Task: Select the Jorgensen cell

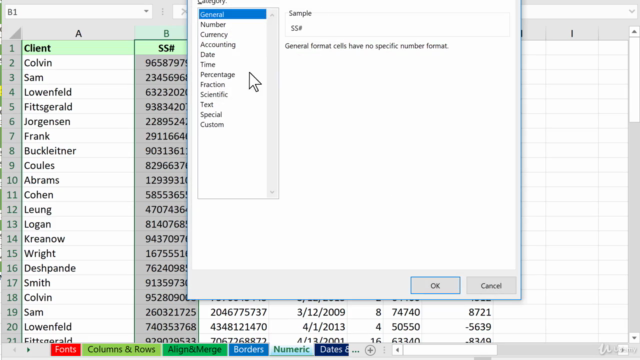Action: (x=78, y=122)
